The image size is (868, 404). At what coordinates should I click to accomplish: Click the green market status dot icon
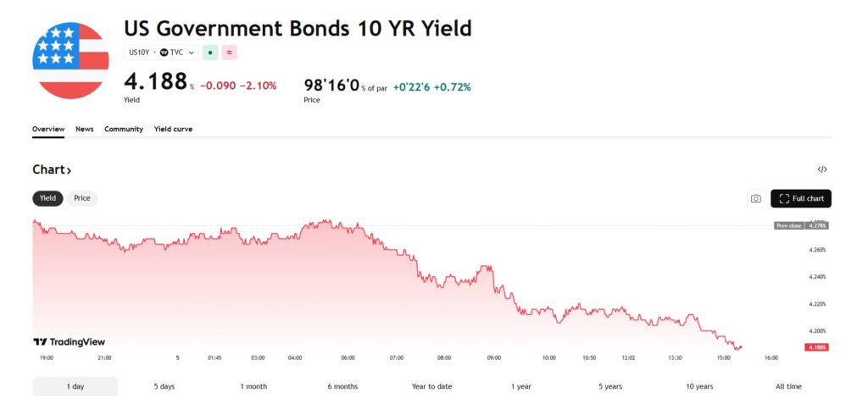[210, 53]
